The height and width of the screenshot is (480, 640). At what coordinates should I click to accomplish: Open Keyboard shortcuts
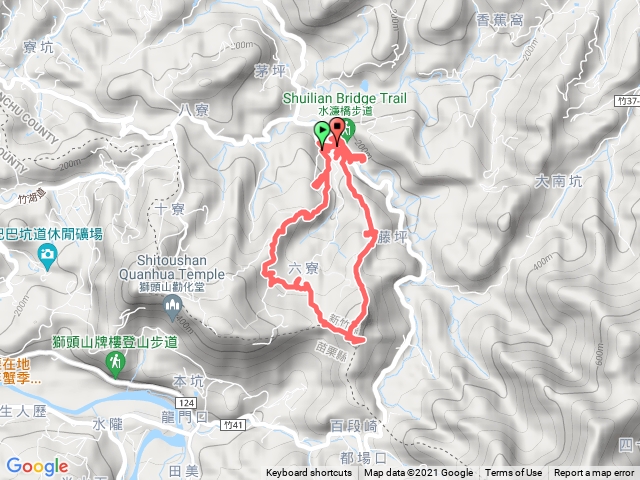309,473
